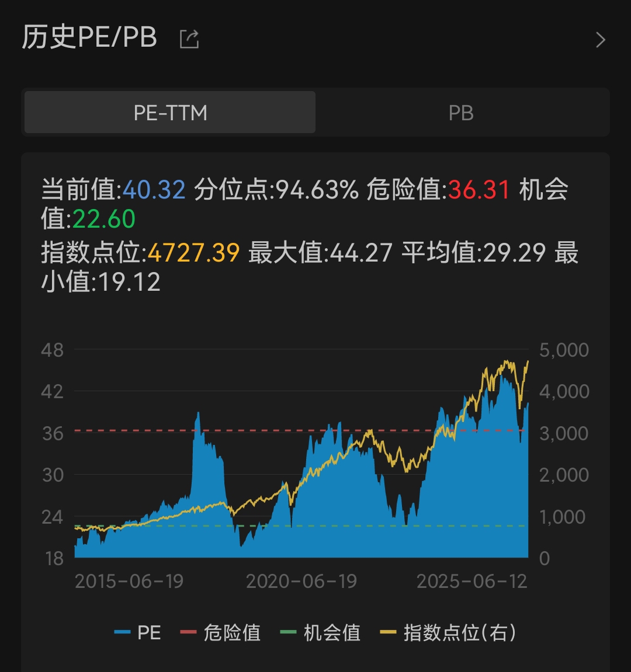Screen dimensions: 631x672
Task: Click the left axis label 18
Action: pos(54,559)
